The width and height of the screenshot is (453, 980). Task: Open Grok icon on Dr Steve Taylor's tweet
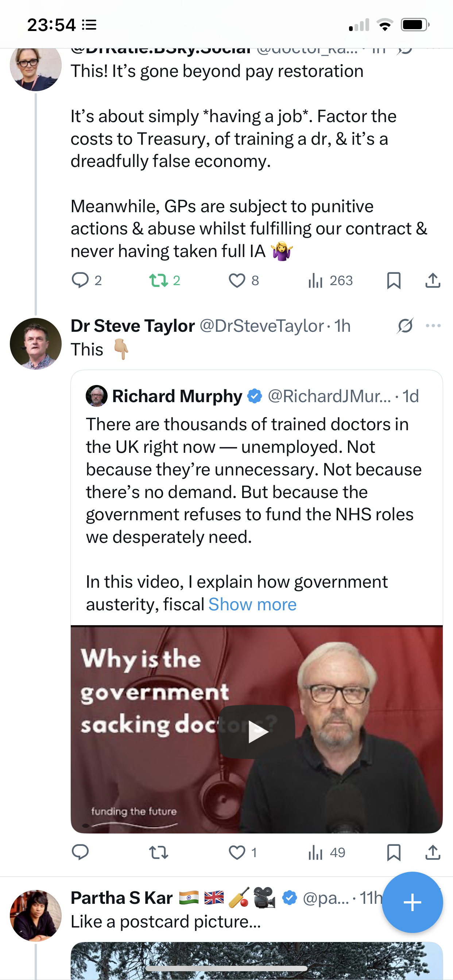[405, 326]
